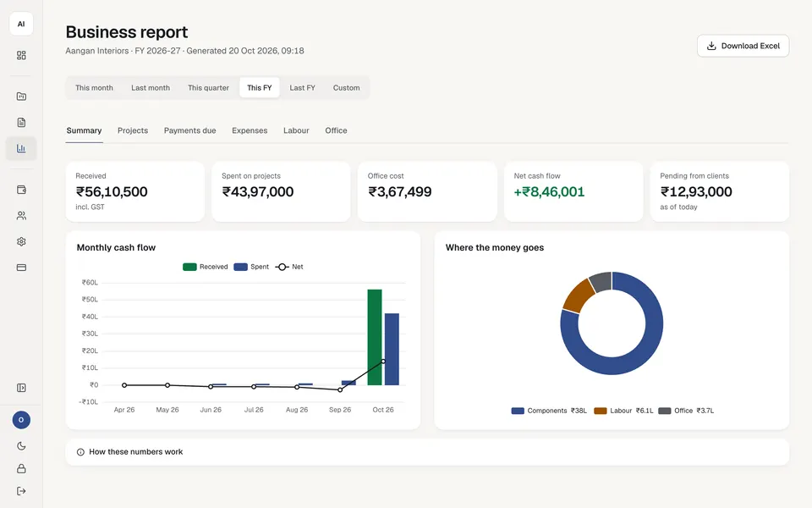Click the ₹60L axis label
Viewport: 812px width, 508px height.
(x=90, y=283)
